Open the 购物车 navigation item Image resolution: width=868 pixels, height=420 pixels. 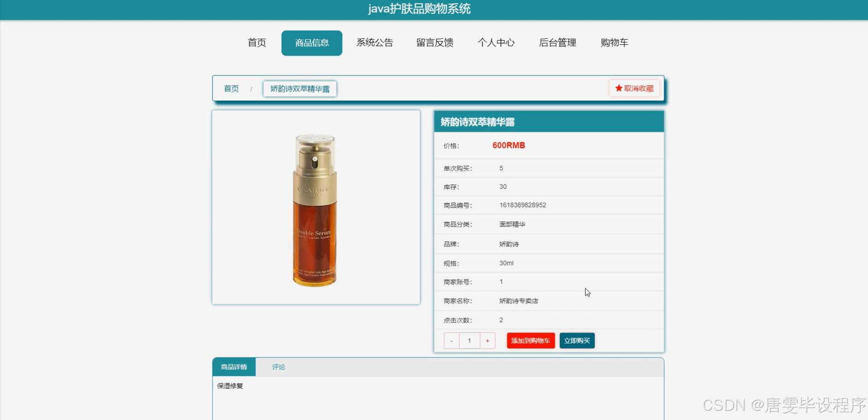pos(614,43)
